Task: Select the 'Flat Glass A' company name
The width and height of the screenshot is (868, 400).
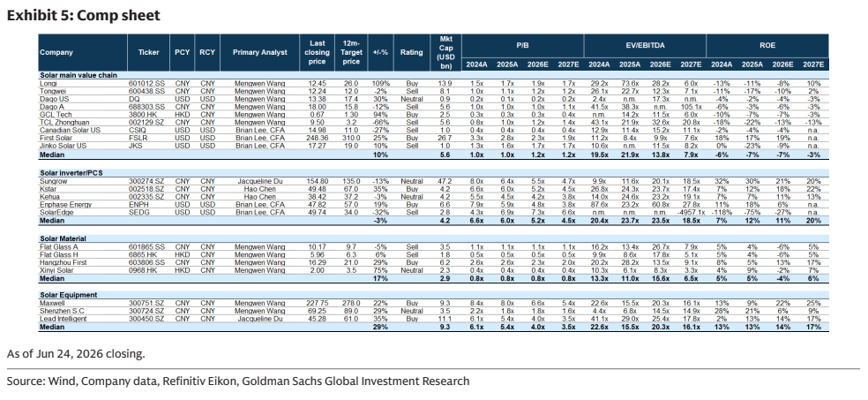Action: (59, 247)
